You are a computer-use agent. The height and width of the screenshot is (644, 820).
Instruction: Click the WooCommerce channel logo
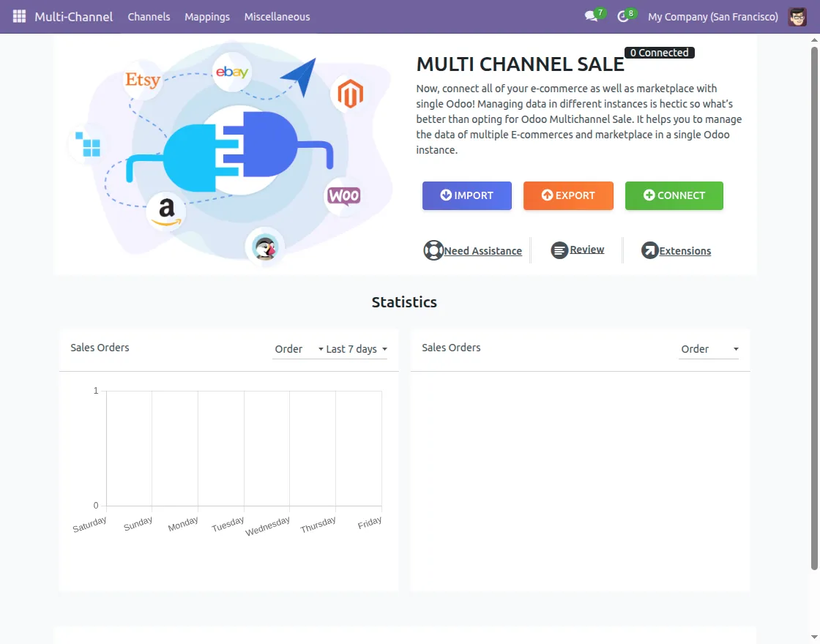pyautogui.click(x=343, y=196)
